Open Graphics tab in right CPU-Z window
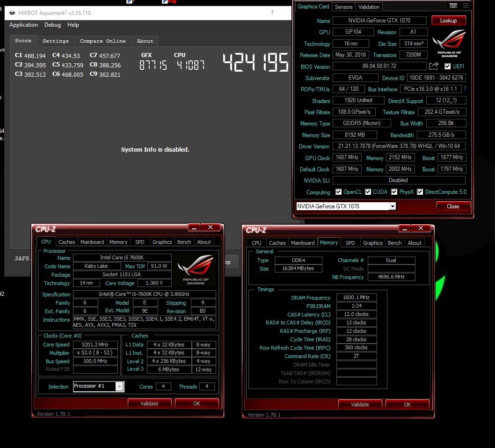495x448 pixels. tap(372, 242)
